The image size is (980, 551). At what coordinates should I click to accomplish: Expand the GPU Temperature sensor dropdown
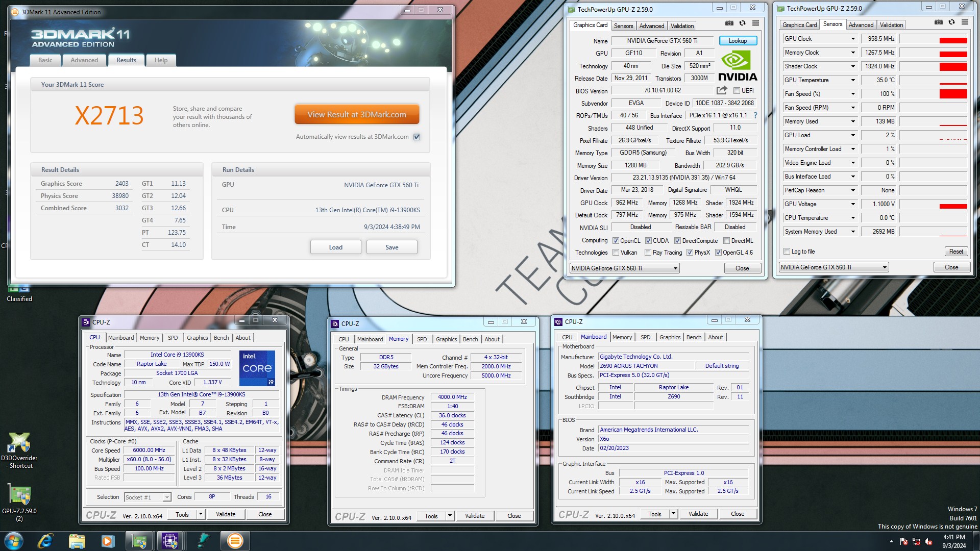[852, 80]
